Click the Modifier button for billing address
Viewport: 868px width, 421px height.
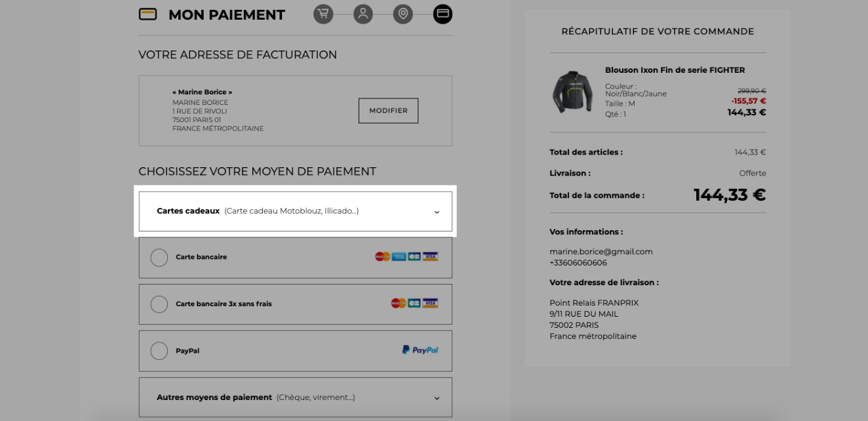tap(388, 111)
